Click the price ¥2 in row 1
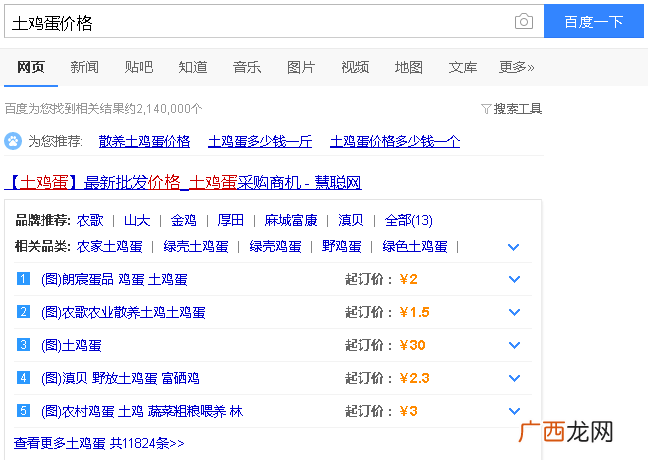 pyautogui.click(x=408, y=279)
